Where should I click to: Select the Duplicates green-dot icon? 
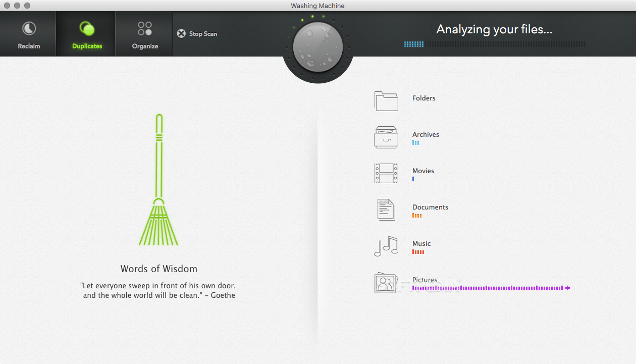pos(86,28)
